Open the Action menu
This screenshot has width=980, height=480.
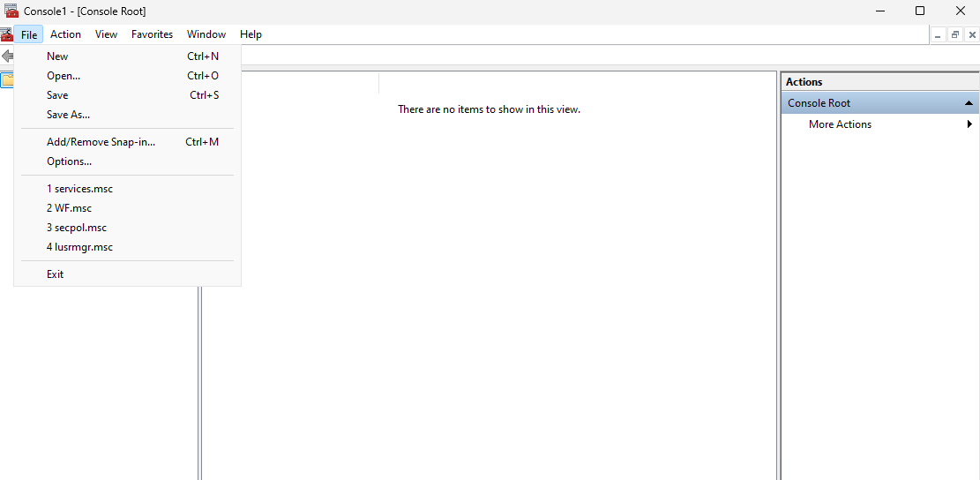65,34
